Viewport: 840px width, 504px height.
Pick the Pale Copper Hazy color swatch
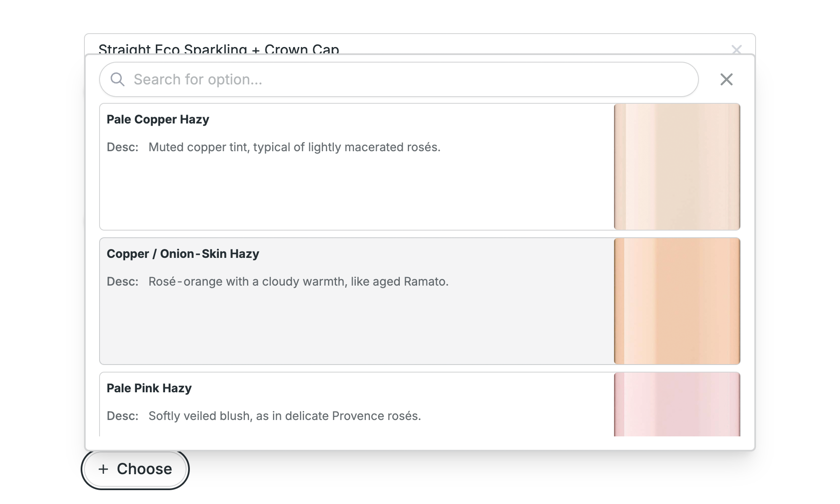[677, 167]
